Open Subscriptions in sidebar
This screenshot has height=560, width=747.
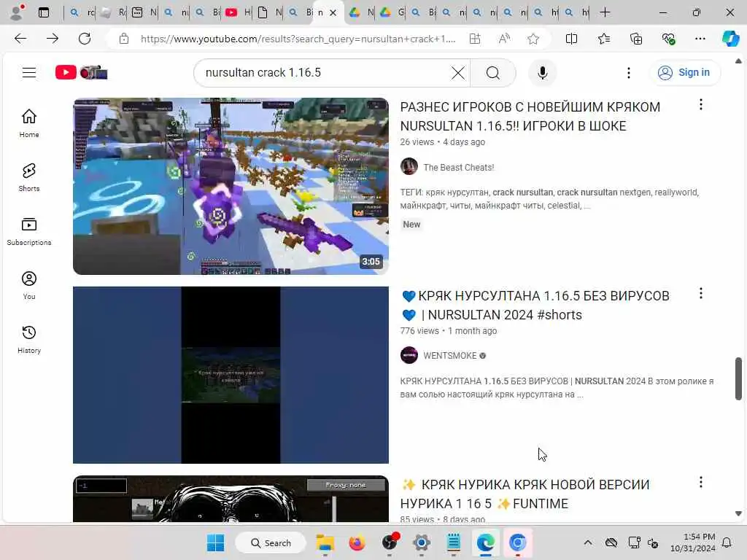point(29,231)
